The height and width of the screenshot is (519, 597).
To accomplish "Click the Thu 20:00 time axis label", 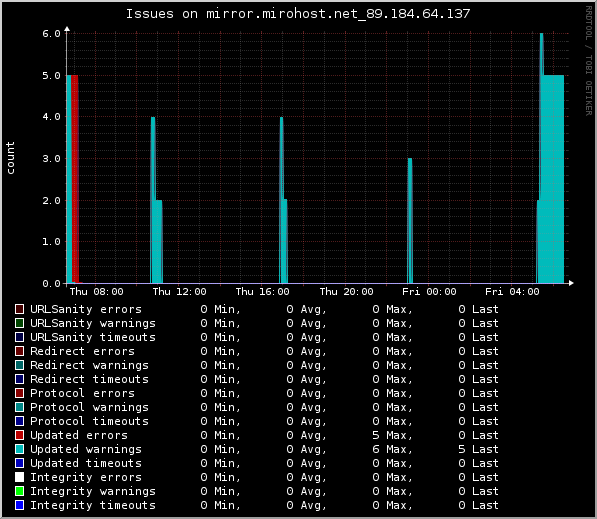I will [346, 292].
